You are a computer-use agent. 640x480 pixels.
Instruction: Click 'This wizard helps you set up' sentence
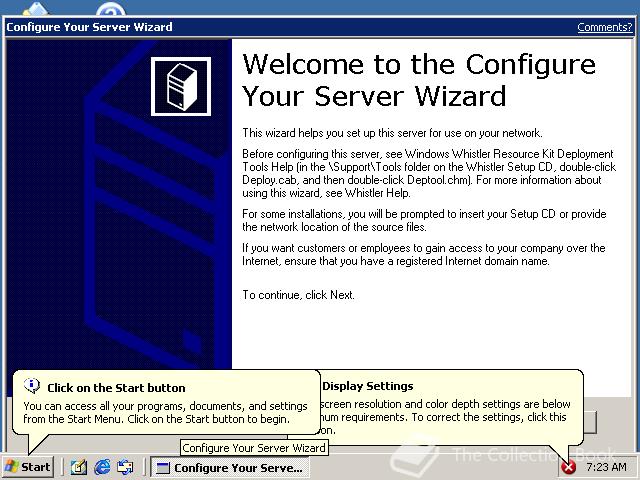392,133
